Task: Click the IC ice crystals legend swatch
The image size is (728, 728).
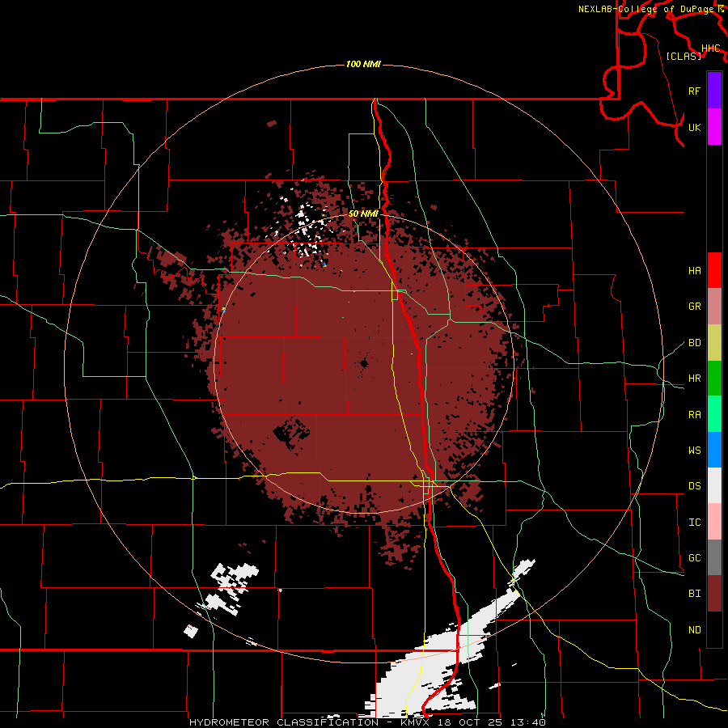Action: [714, 522]
